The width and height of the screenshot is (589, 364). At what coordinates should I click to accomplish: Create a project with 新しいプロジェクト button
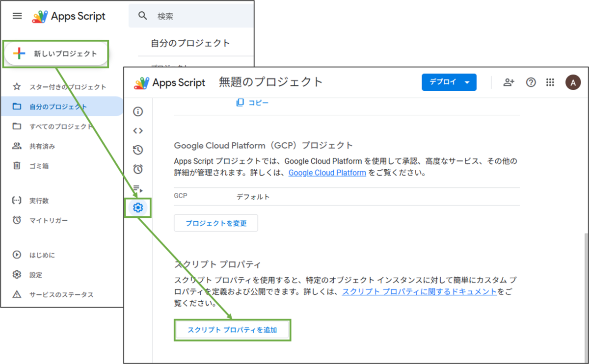[55, 54]
